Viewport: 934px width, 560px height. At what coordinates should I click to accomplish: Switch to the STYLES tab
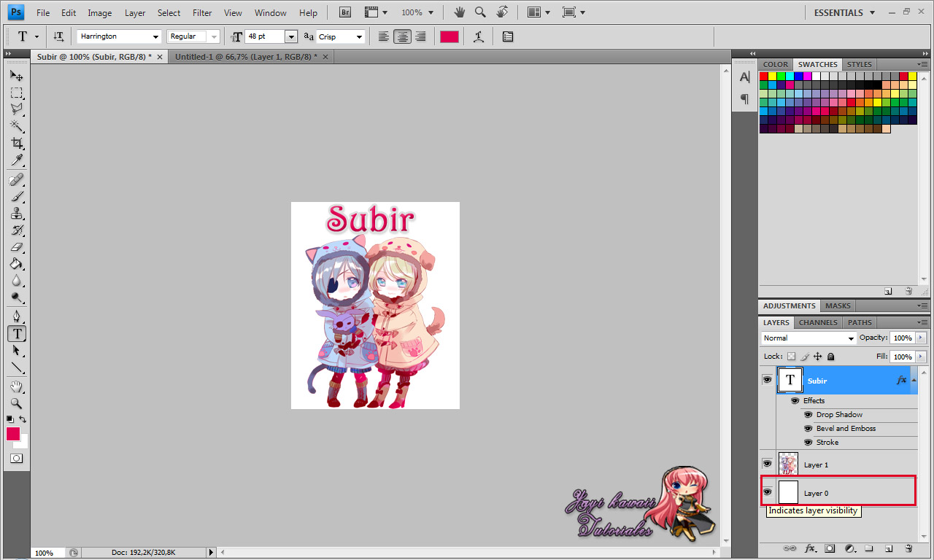(x=860, y=64)
